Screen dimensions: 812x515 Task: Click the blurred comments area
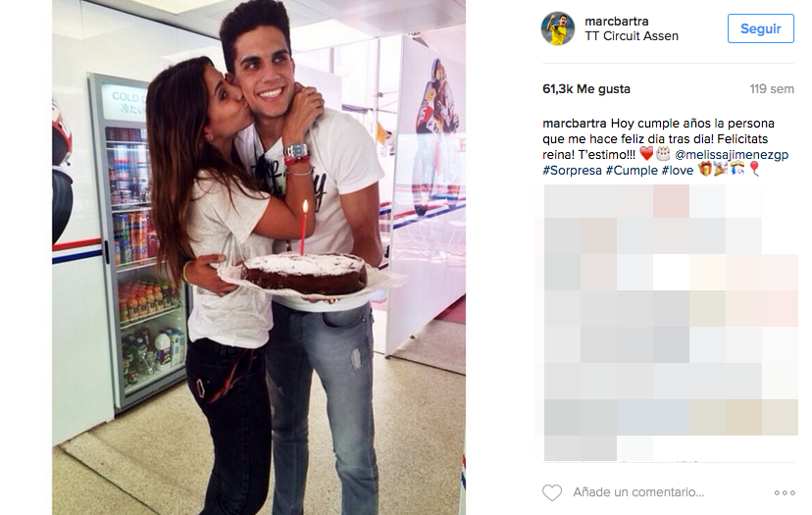tap(668, 323)
